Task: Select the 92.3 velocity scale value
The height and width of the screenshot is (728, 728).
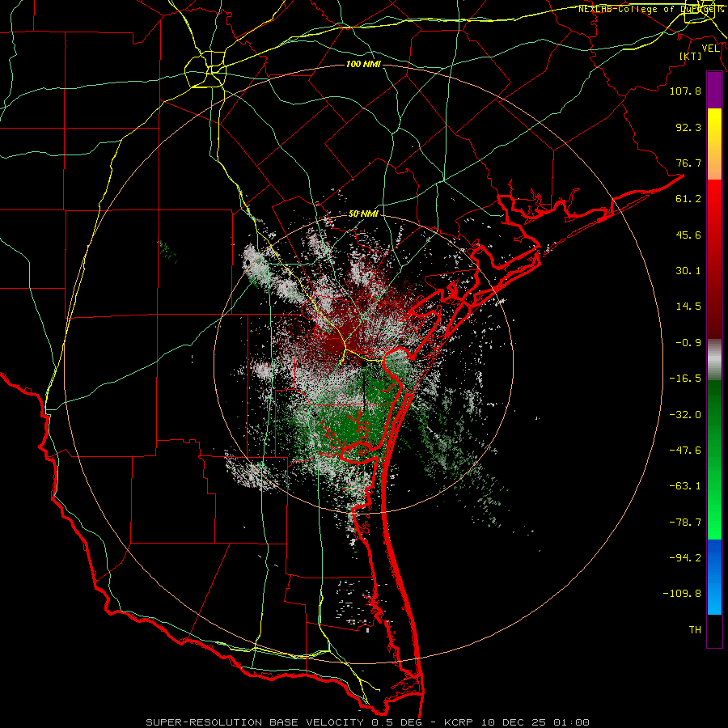Action: [688, 127]
